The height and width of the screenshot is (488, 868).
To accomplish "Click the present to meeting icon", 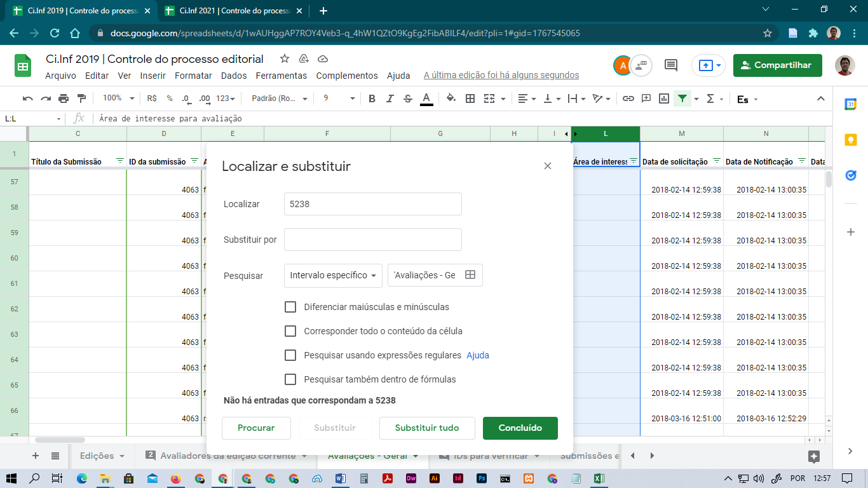I will point(709,65).
